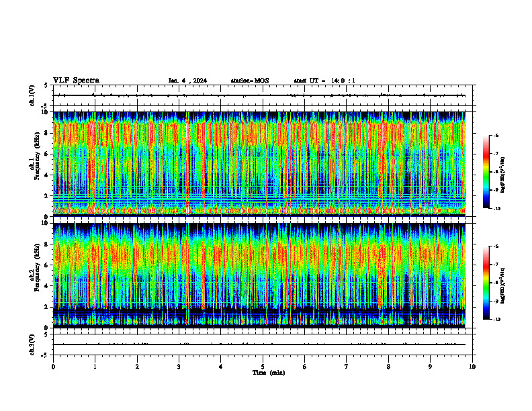This screenshot has height=411, width=532.
Task: Click the "ch.1(V)" axis label
Action: 32,95
